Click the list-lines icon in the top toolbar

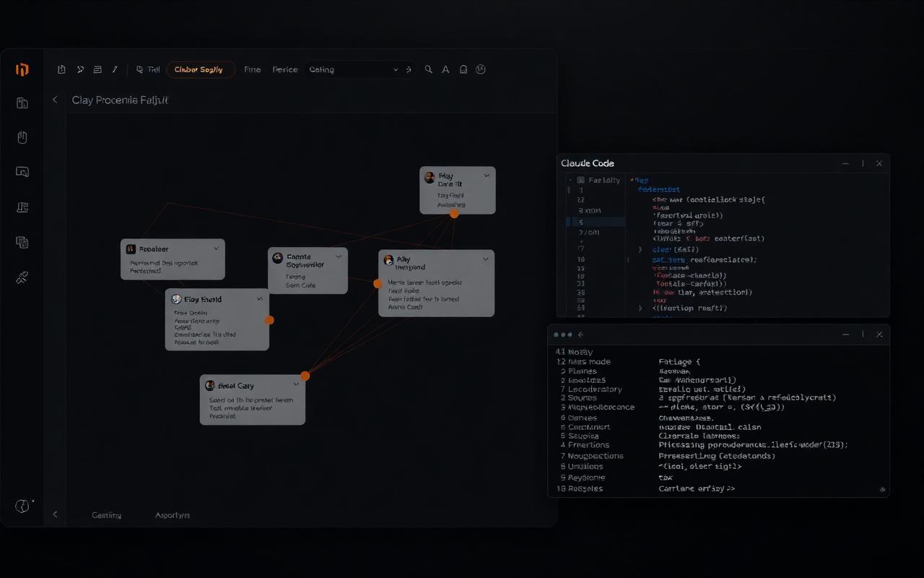tap(97, 69)
